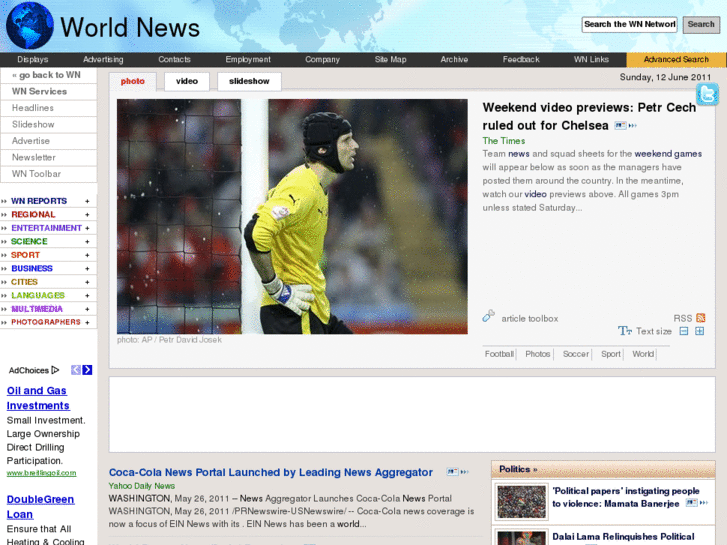Expand SCIENCE section plus sign

tap(87, 242)
